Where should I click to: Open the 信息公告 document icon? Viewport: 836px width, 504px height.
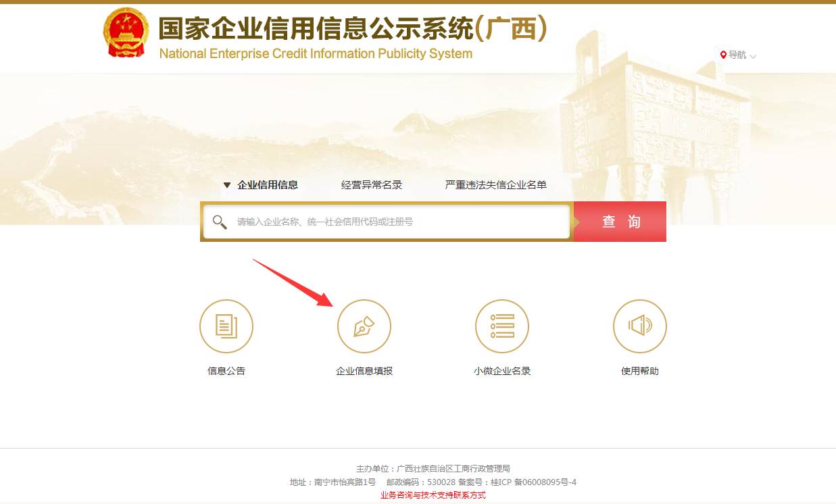point(226,326)
